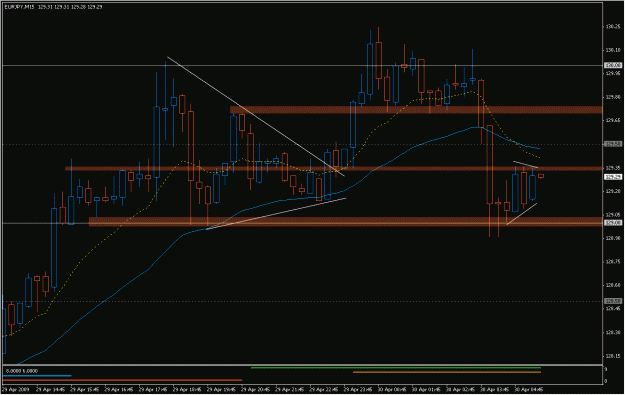This screenshot has height=395, width=625.
Task: Select the 129.80 price axis label
Action: tap(613, 97)
